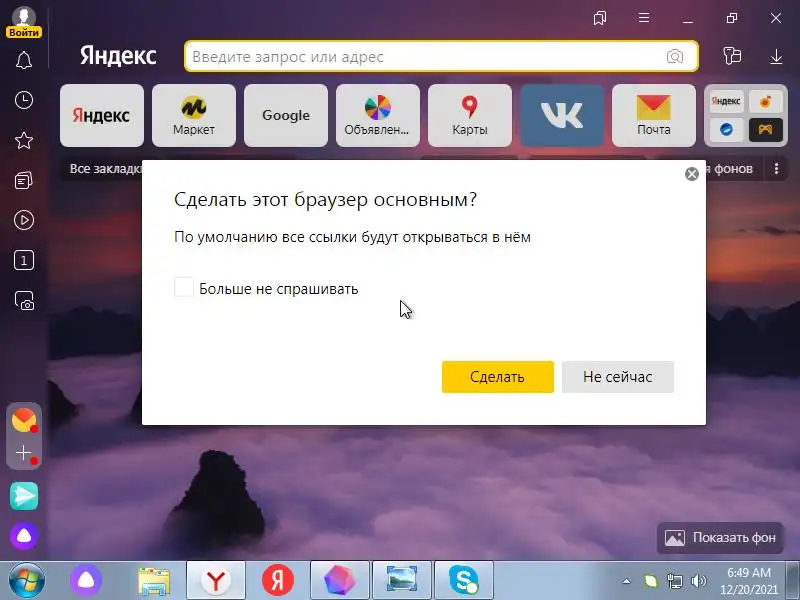This screenshot has height=600, width=800.
Task: Click the bookmarks panel icon in the title bar
Action: (x=600, y=18)
